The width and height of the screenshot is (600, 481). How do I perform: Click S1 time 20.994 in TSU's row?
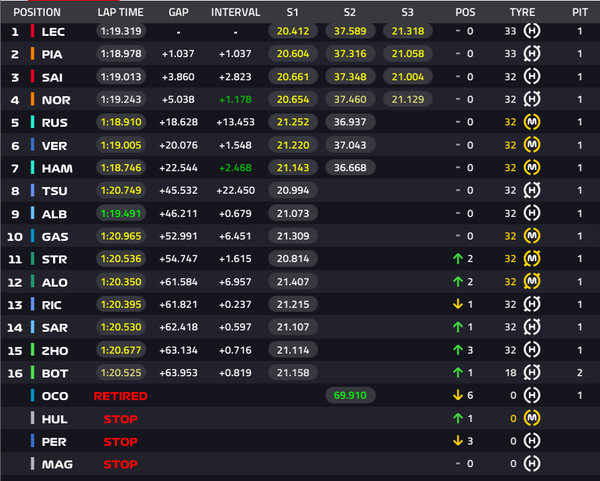click(x=293, y=190)
